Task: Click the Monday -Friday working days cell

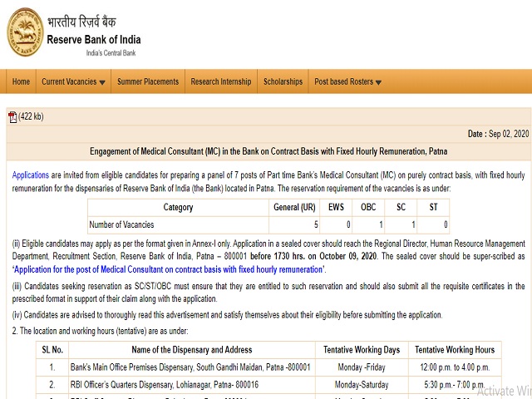Action: click(362, 367)
